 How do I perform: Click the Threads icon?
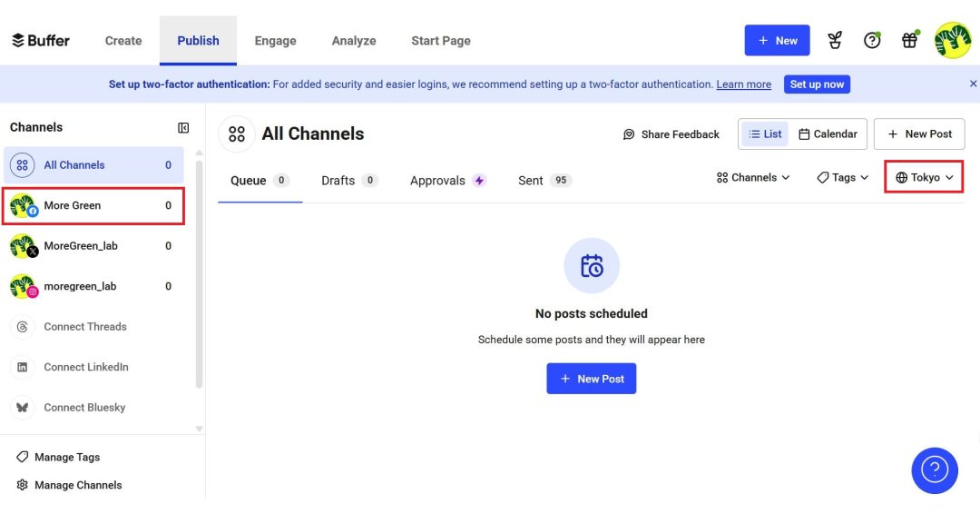[x=23, y=326]
